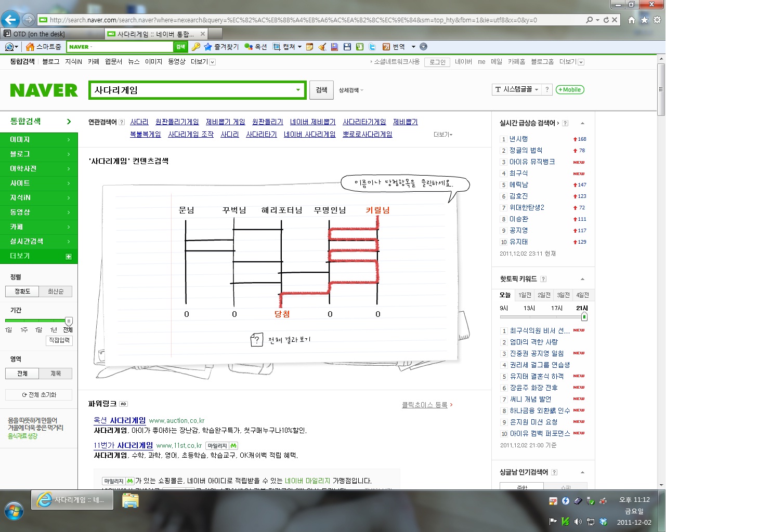The width and height of the screenshot is (770, 532).
Task: Switch hot topics to 2일전
Action: click(x=544, y=295)
